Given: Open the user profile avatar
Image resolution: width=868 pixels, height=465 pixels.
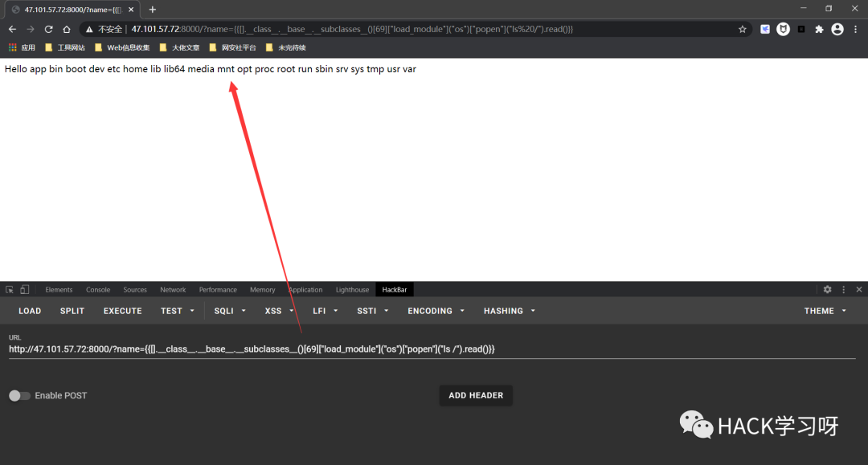Looking at the screenshot, I should (x=837, y=29).
